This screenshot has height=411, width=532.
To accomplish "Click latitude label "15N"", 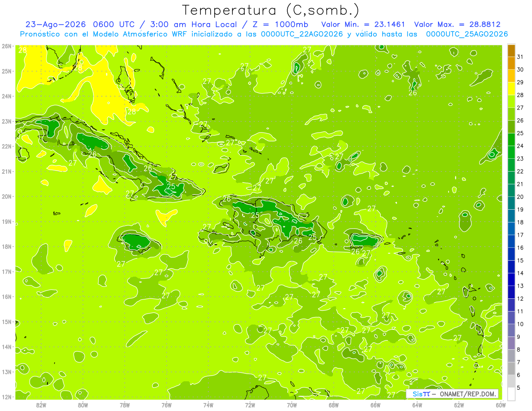I will click(x=6, y=321).
